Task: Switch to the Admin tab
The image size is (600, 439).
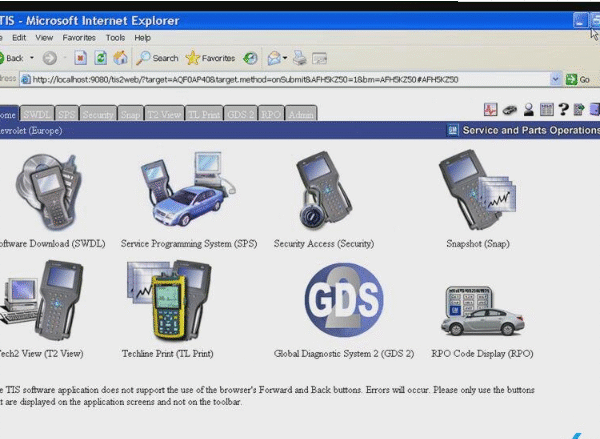Action: [x=301, y=114]
